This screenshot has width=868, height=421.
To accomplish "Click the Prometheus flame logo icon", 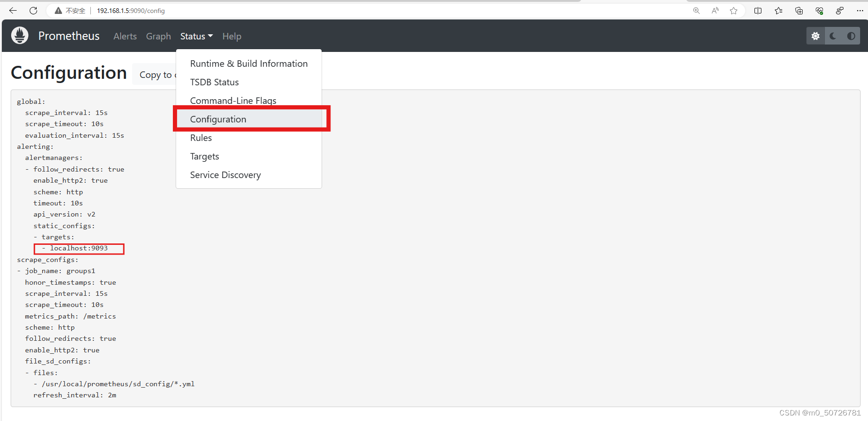I will coord(20,36).
